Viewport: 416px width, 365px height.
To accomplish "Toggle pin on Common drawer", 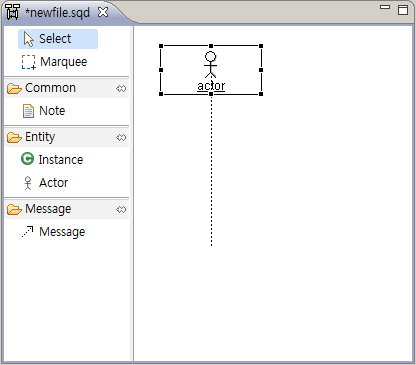I will click(121, 88).
